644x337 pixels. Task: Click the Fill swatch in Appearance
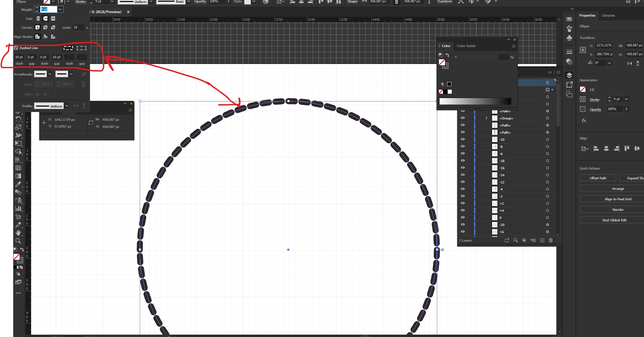tap(583, 89)
